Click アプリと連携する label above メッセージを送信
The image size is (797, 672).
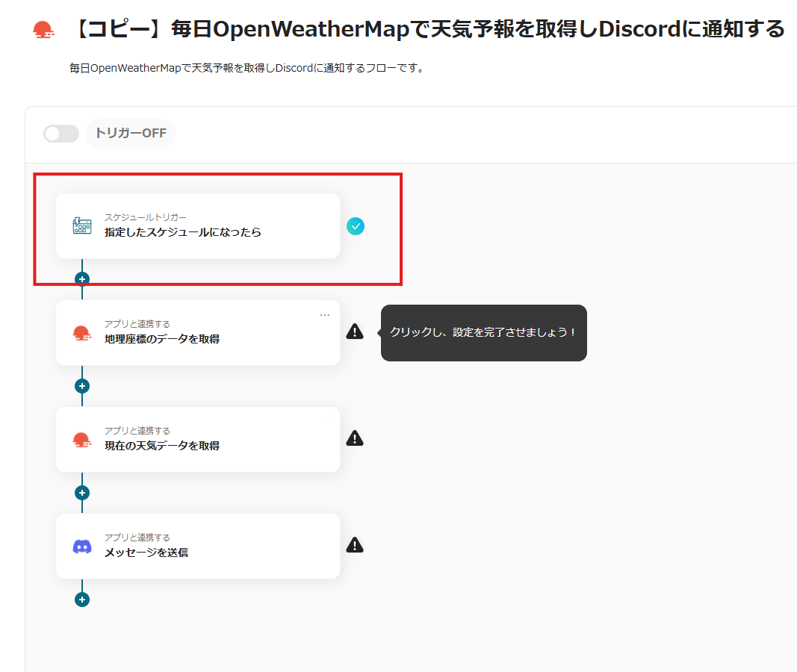coord(137,538)
